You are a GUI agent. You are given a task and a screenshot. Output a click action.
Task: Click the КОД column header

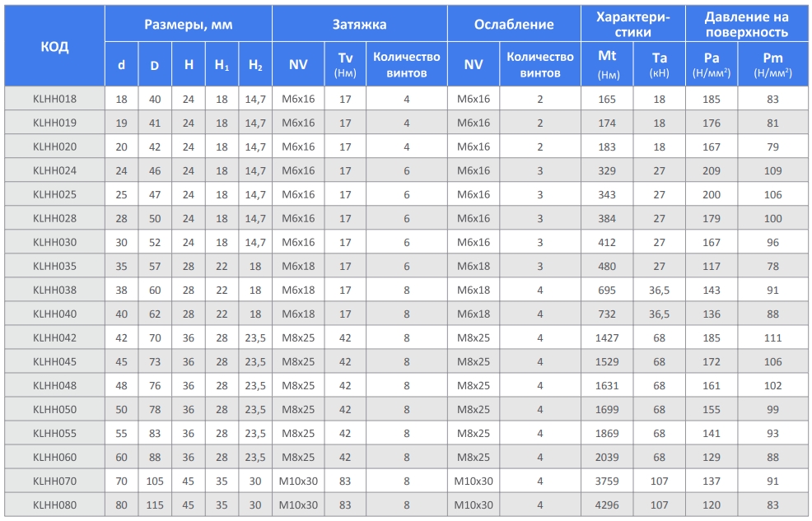(x=54, y=46)
